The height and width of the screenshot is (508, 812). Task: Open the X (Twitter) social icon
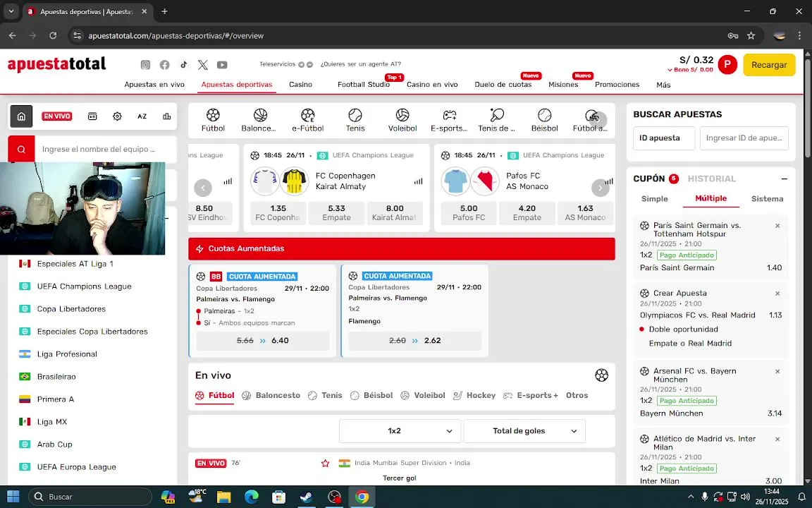click(203, 65)
